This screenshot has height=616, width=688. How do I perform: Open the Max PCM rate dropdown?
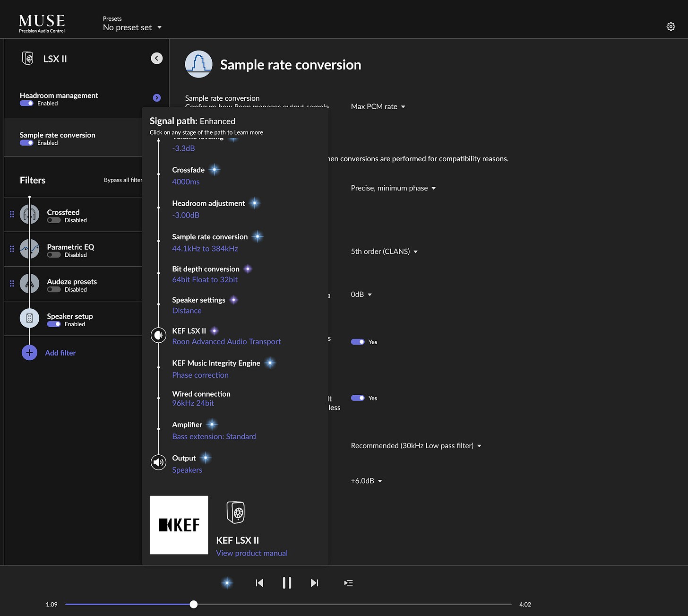[x=378, y=107]
